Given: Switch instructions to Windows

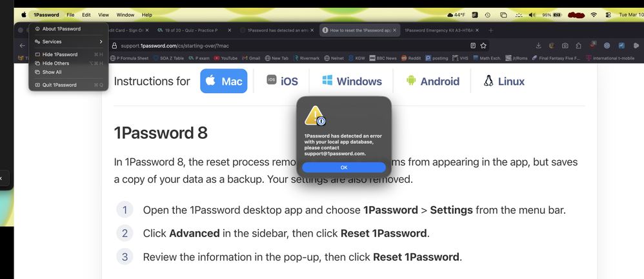Looking at the screenshot, I should pyautogui.click(x=352, y=81).
